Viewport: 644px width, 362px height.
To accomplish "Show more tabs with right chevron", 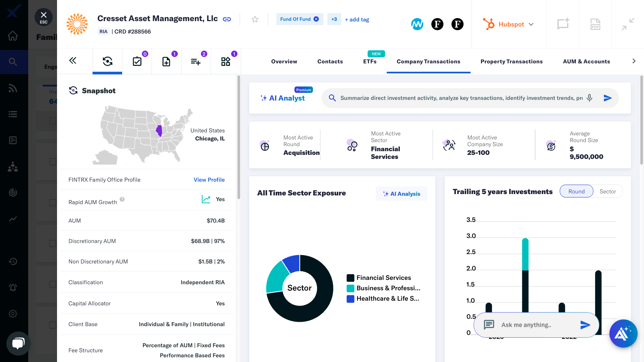I will coord(634,61).
